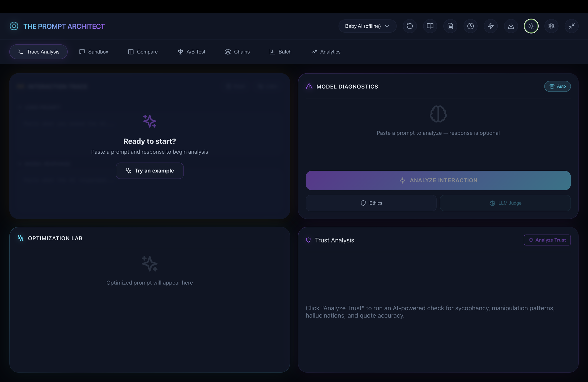Select the Trace Analysis tab
The image size is (588, 382).
(x=39, y=52)
